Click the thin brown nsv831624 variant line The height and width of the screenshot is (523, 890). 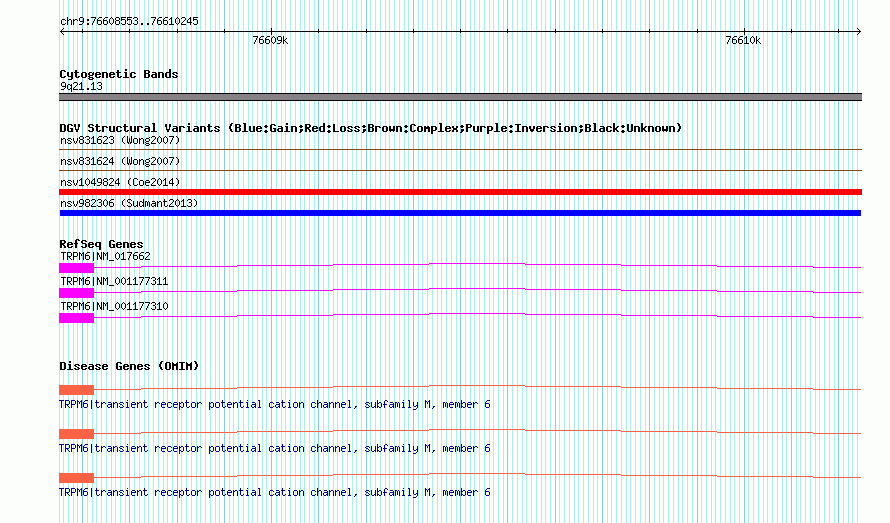(x=460, y=170)
